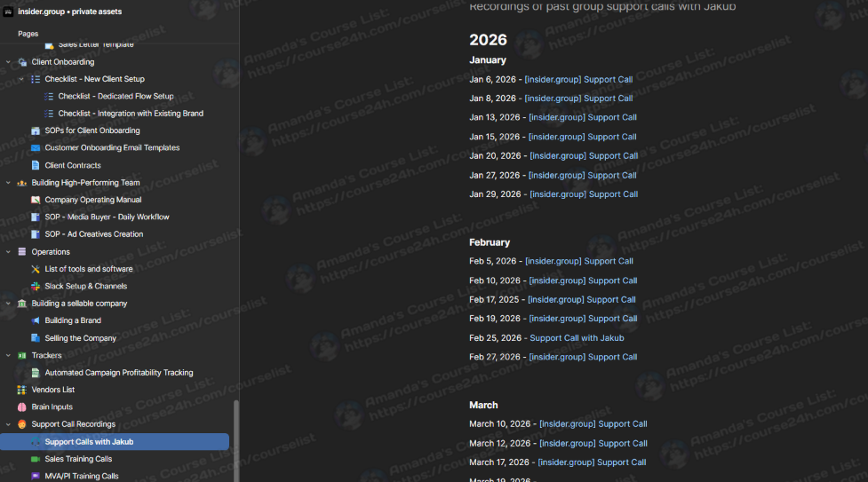Collapse the Checklist - New Client Setup subtree

point(22,79)
